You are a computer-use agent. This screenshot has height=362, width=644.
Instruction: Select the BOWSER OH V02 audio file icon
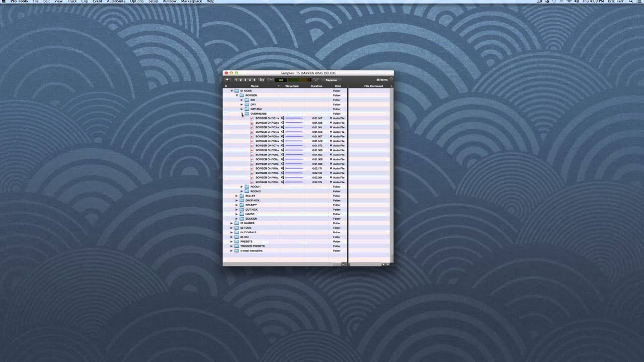[x=252, y=123]
